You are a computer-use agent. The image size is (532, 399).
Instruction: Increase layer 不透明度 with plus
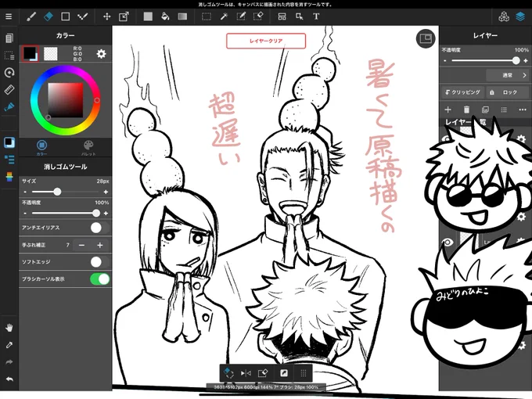(x=526, y=61)
